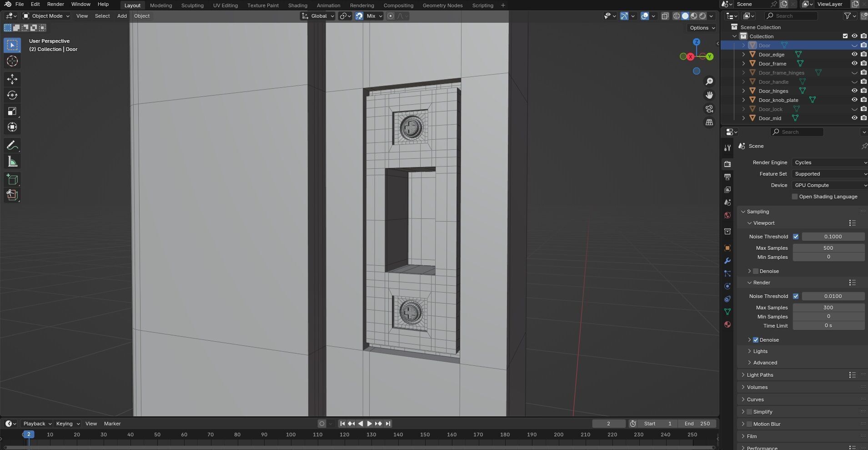Click the Render Noise Threshold value field
This screenshot has height=450, width=868.
pos(833,296)
